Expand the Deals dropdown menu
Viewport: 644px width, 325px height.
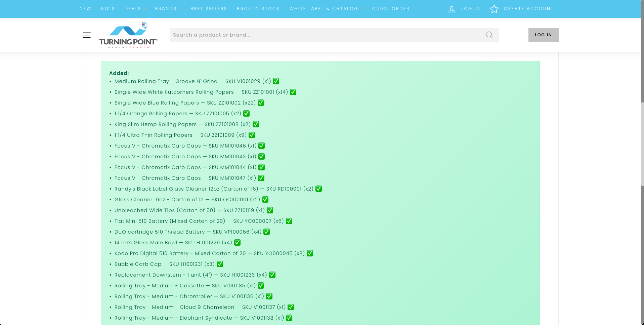(x=135, y=9)
